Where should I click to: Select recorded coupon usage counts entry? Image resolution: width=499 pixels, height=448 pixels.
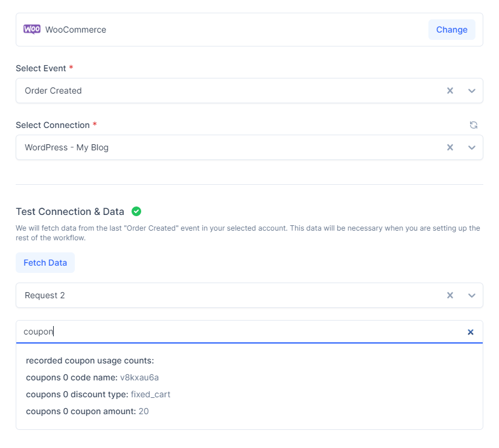point(90,360)
